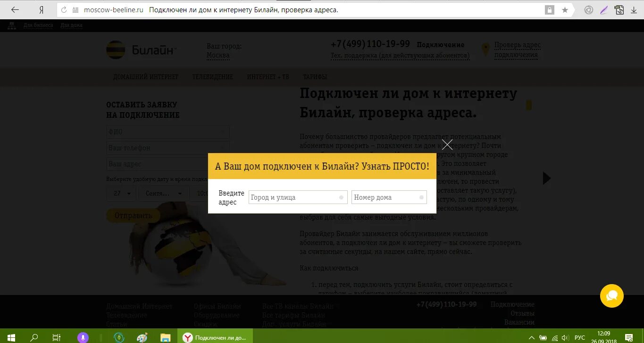Viewport: 644px width, 343px height.
Task: Click the purple microphone Alice icon
Action: point(83,337)
